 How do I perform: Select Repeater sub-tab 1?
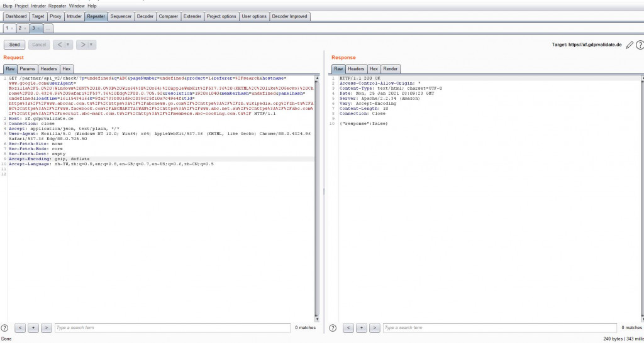click(x=9, y=28)
